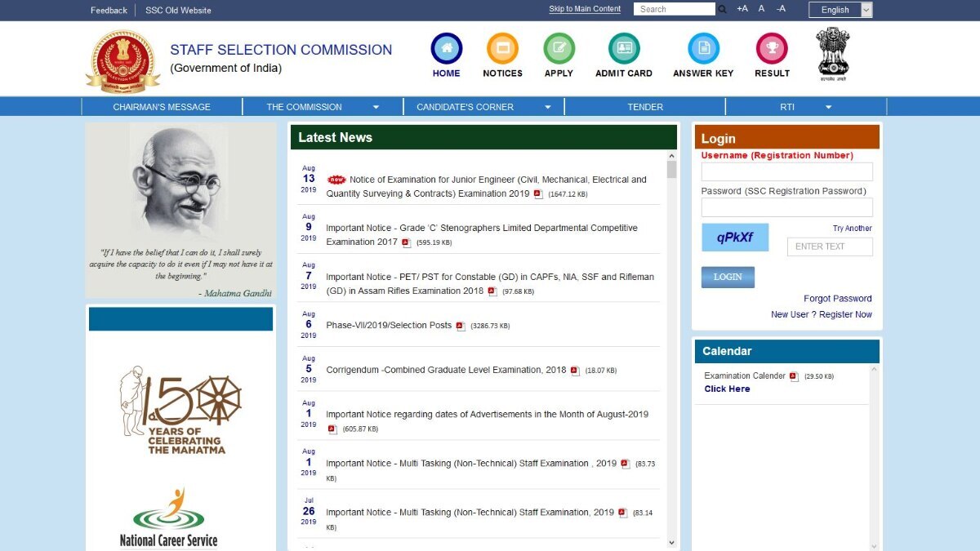Click the Username registration number field
980x551 pixels.
pyautogui.click(x=786, y=171)
